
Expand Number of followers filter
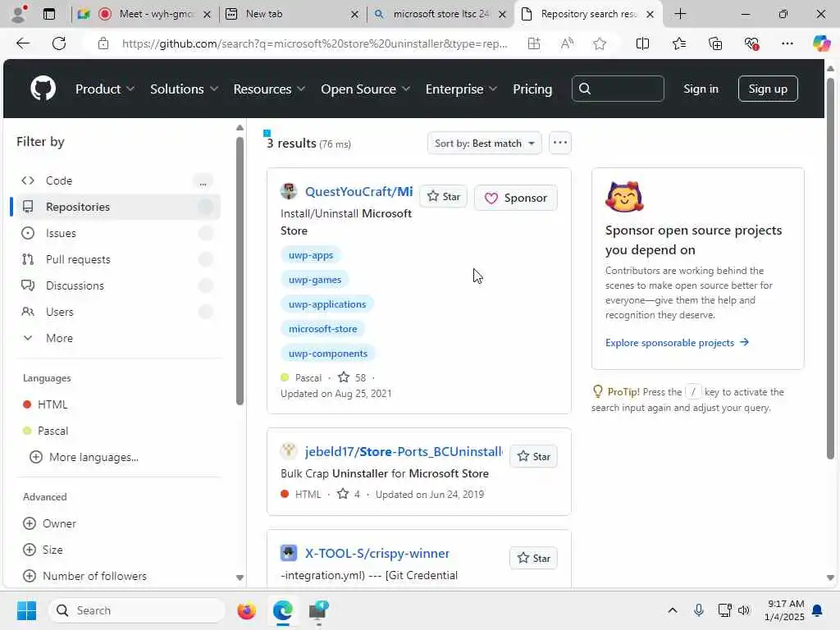[85, 576]
